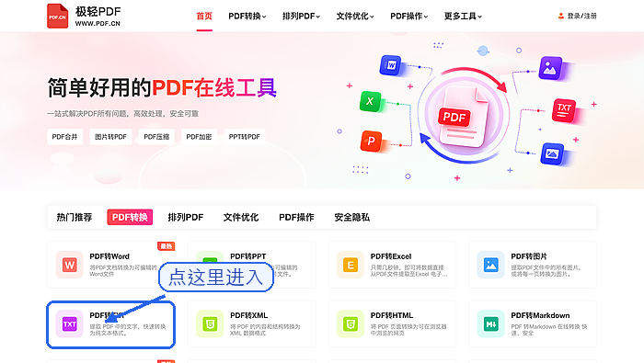Click the PDF转图片 title text
This screenshot has width=644, height=363.
click(x=529, y=256)
